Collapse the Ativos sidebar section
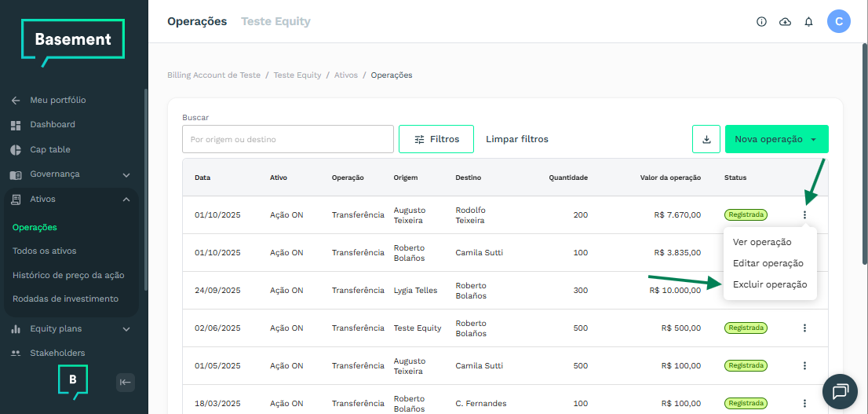Screen dimensions: 868x414 126,200
